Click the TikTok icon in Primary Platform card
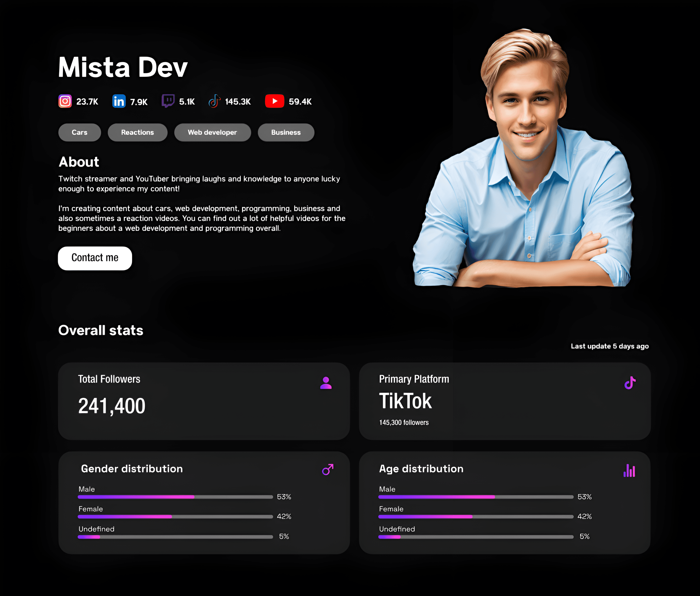The image size is (700, 596). pos(629,383)
